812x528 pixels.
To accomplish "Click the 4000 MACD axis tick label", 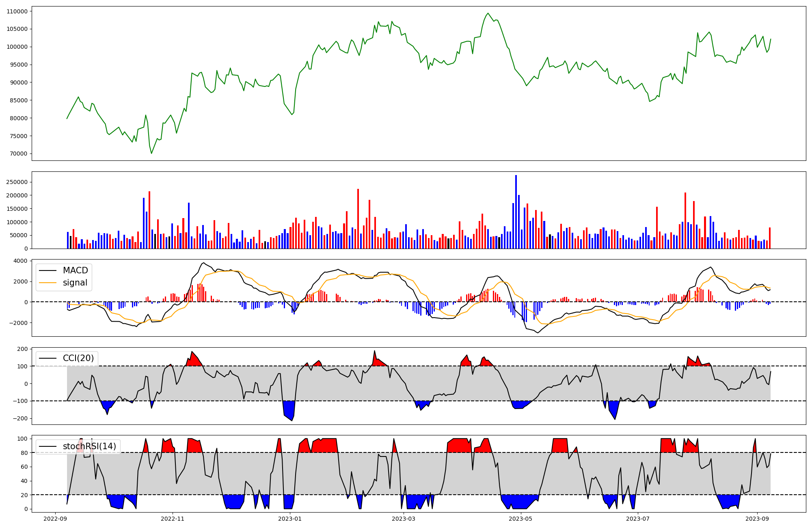I will 21,261.
